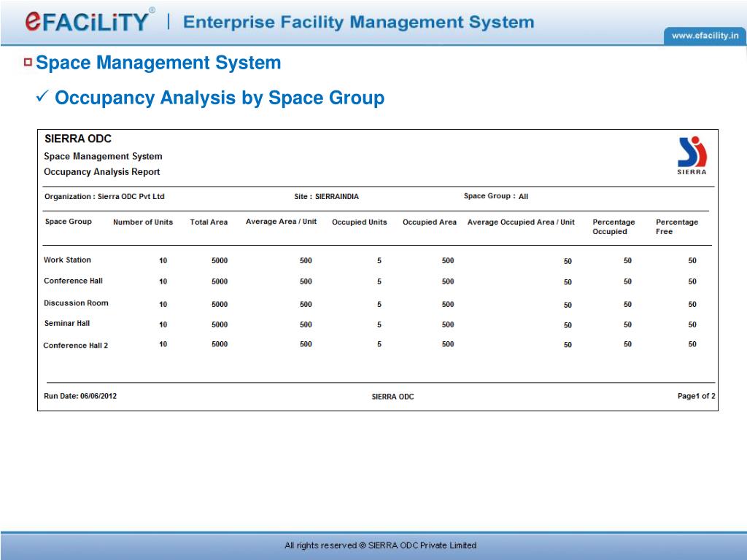The image size is (747, 560).
Task: Click 'SIERRA ODC' in the report footer
Action: tap(392, 397)
